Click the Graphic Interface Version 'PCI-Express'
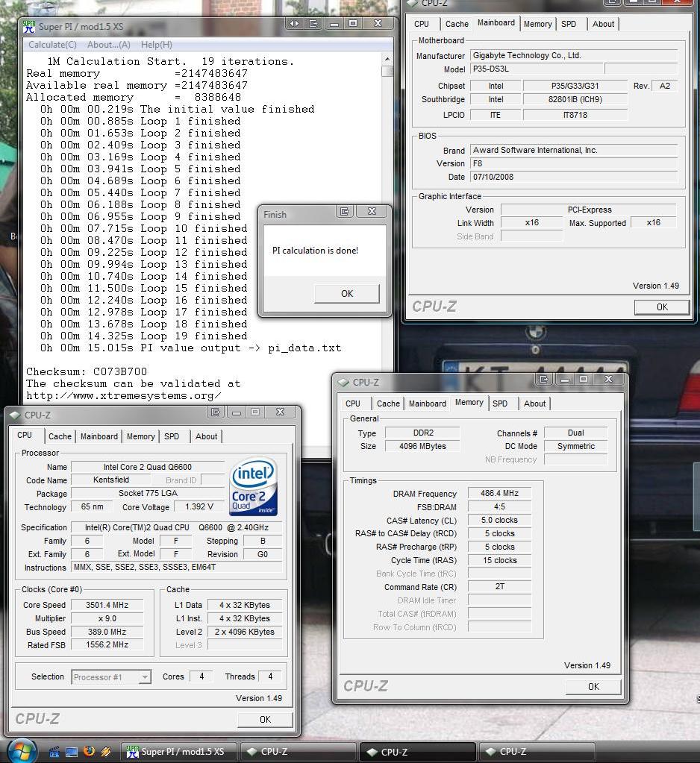 (589, 210)
